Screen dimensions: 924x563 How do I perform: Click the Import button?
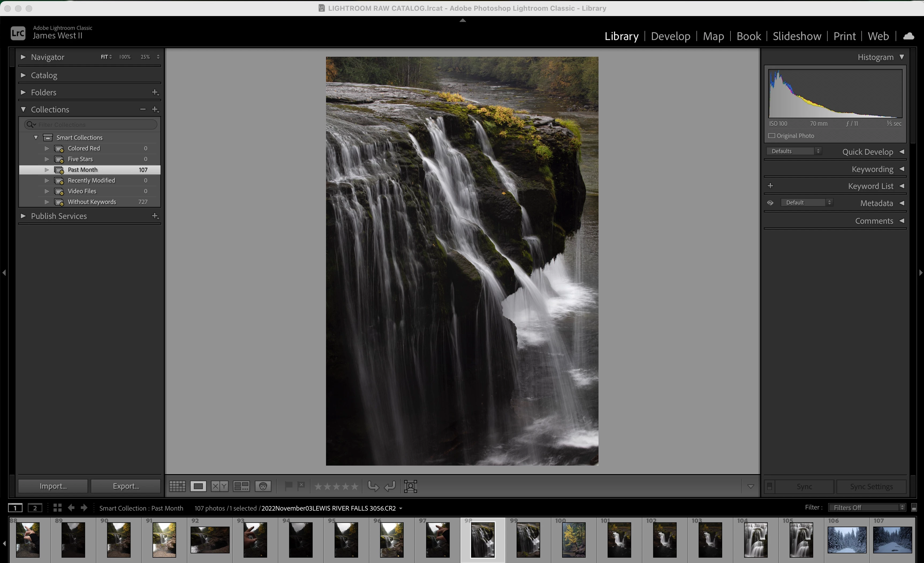pos(53,486)
